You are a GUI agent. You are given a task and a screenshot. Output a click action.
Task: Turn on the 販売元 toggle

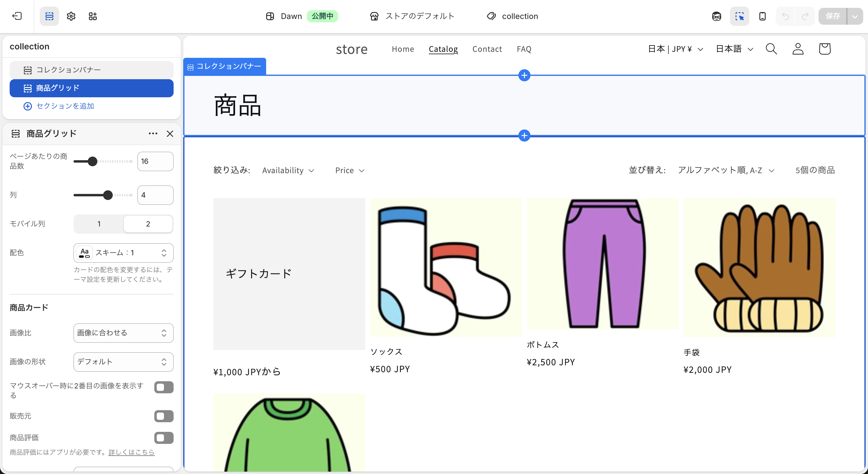click(164, 416)
